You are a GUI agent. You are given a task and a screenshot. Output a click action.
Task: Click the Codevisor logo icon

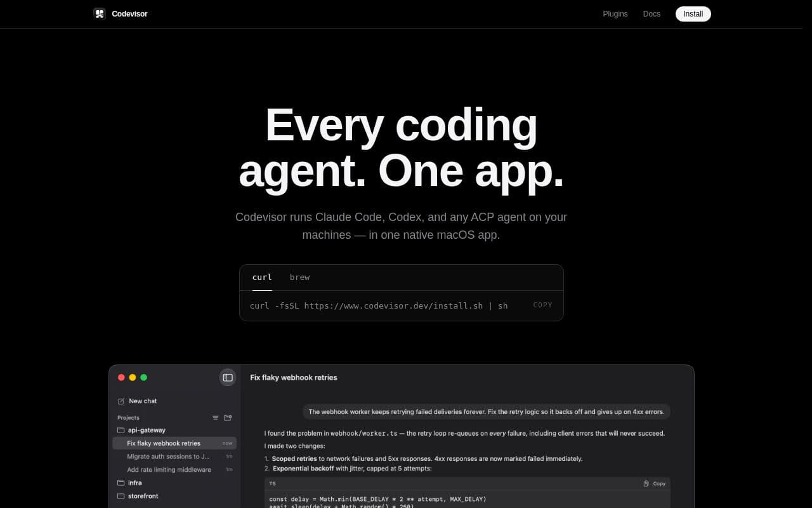tap(100, 14)
